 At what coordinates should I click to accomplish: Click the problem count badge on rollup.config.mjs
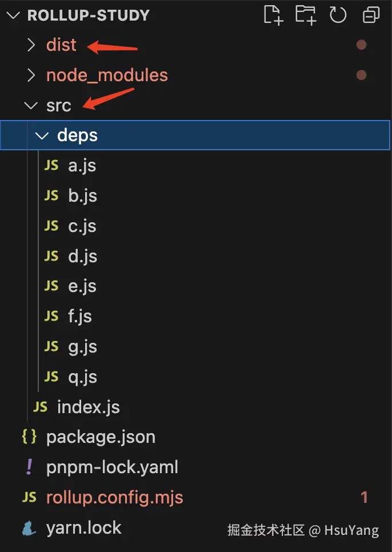[364, 497]
